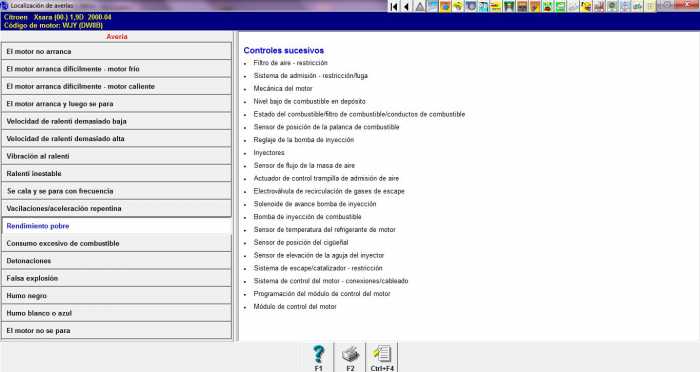
Task: Click the 'Inyectores' item
Action: tap(269, 153)
